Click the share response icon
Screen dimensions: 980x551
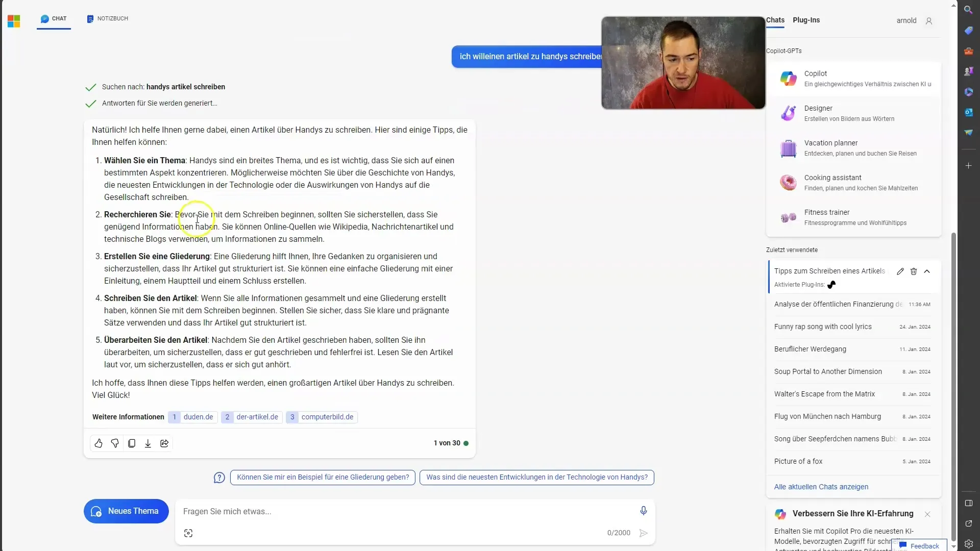click(164, 443)
